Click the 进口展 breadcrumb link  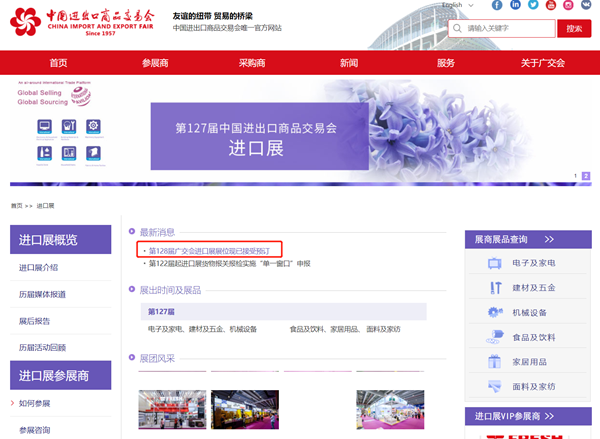click(x=45, y=206)
